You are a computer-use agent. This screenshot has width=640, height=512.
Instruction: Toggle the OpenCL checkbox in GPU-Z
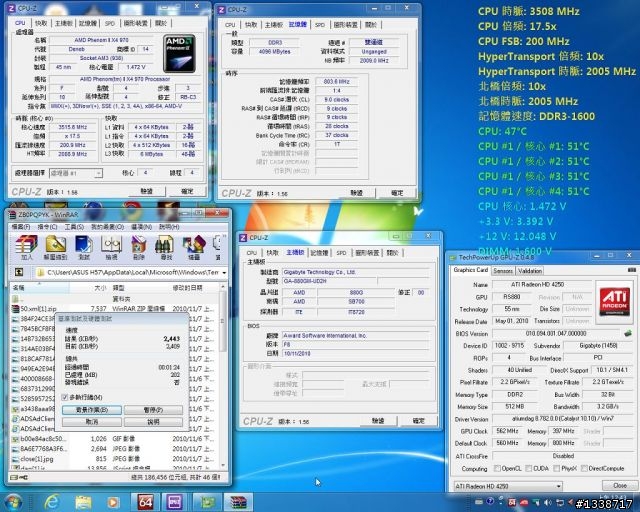click(497, 468)
